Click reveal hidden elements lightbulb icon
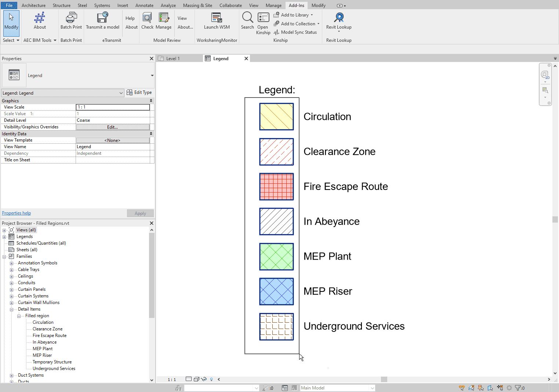559x392 pixels. 211,379
